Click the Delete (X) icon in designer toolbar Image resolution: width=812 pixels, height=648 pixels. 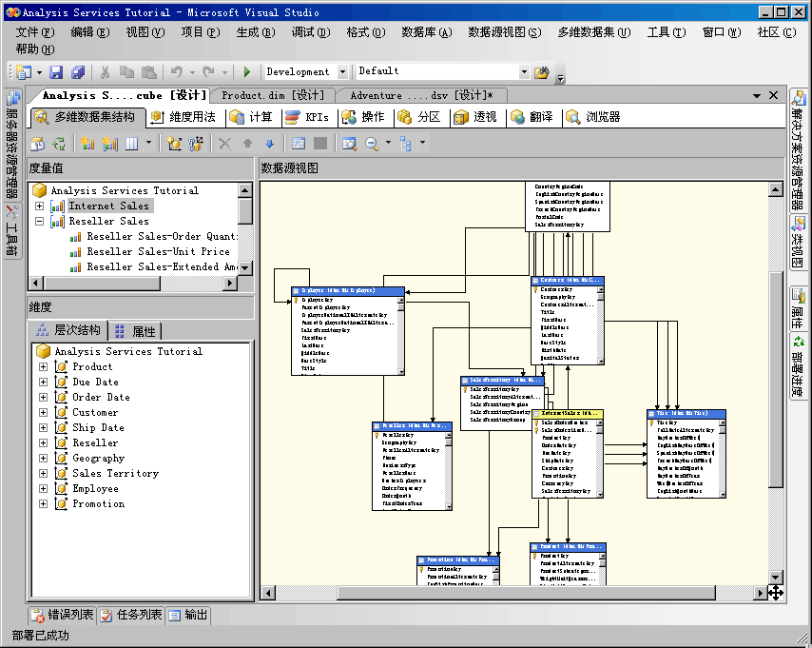[225, 144]
